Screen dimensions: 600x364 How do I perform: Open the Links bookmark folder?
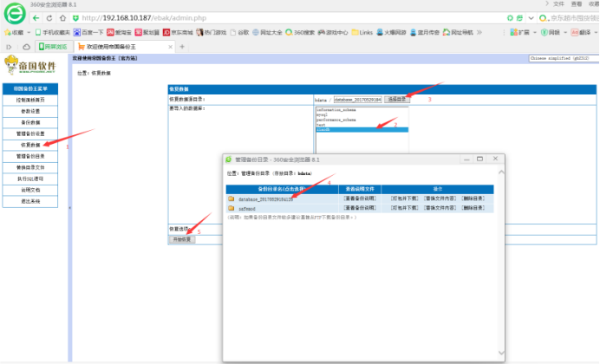[362, 33]
